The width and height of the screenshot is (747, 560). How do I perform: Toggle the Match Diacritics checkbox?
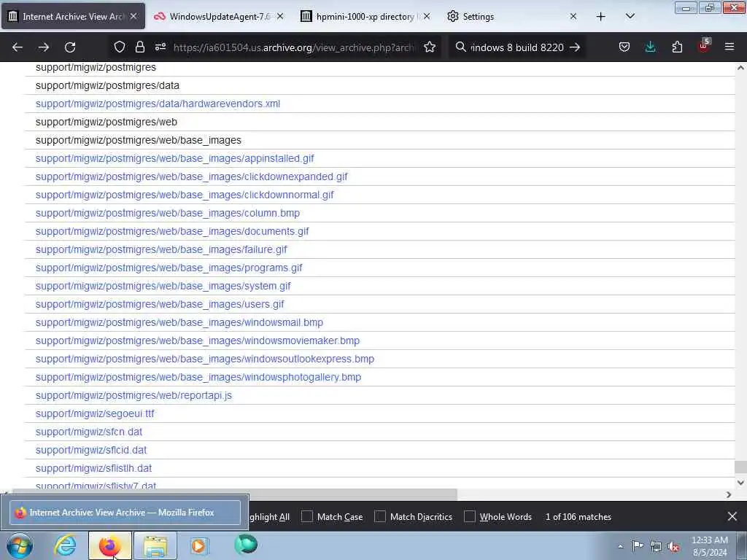[x=379, y=516]
